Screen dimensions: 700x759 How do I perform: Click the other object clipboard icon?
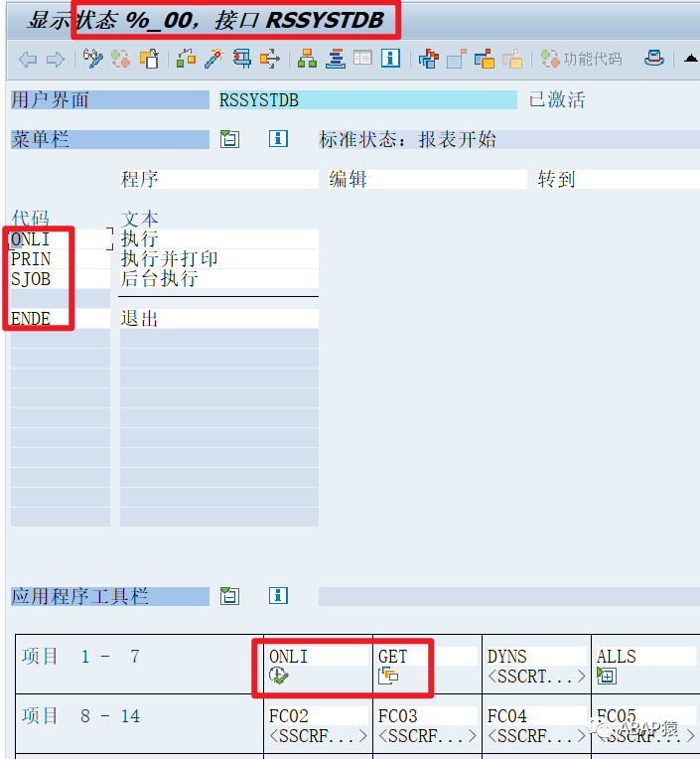150,59
